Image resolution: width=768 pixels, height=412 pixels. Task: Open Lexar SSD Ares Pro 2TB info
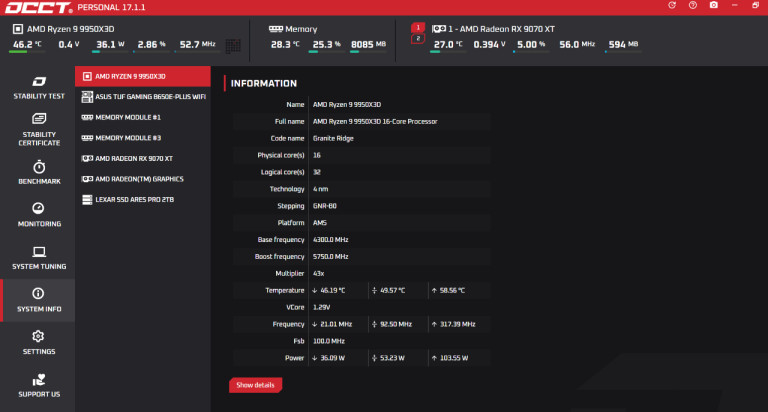click(143, 200)
